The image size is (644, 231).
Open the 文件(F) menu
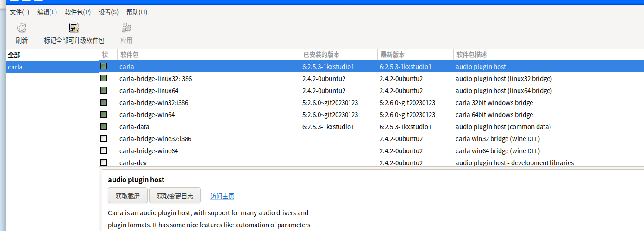click(x=19, y=12)
